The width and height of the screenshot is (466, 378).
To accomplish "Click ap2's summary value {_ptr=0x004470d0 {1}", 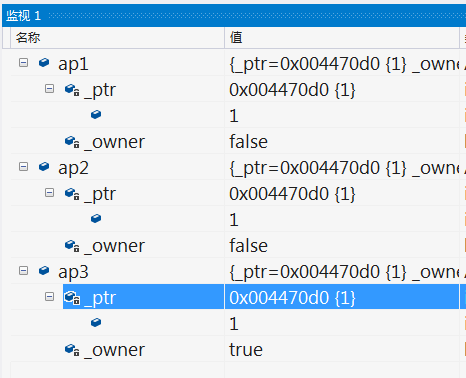I will [x=318, y=168].
